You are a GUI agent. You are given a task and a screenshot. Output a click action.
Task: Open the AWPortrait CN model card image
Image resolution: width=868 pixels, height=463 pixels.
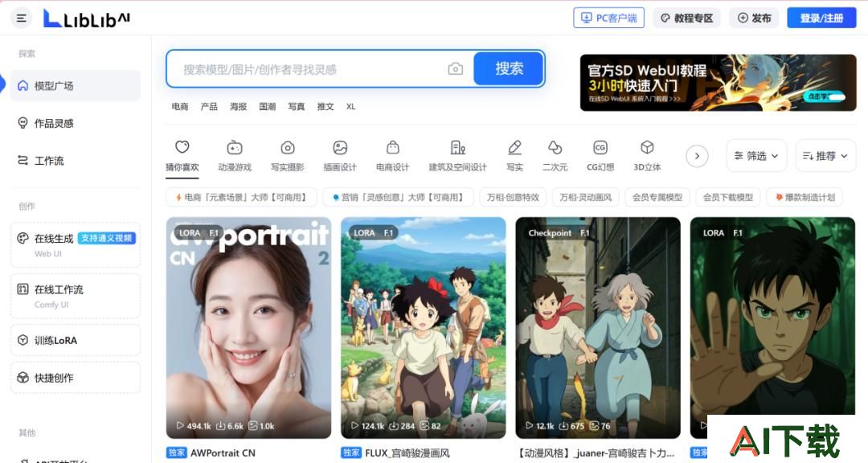248,328
